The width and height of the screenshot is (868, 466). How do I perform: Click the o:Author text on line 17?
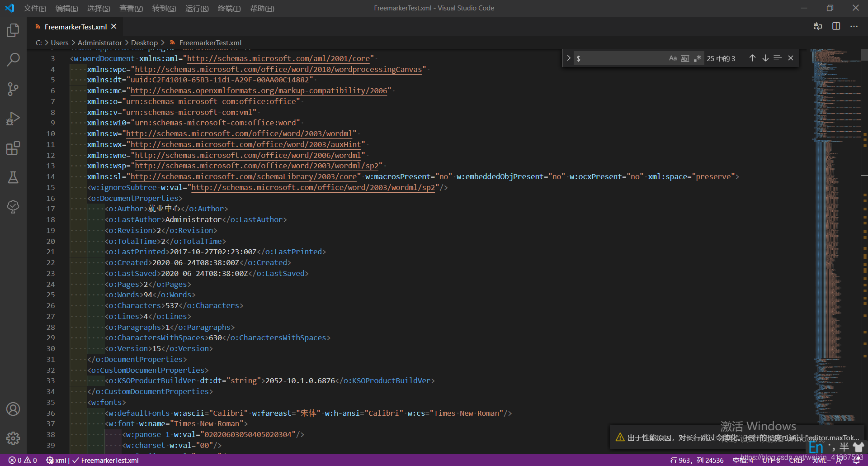124,209
